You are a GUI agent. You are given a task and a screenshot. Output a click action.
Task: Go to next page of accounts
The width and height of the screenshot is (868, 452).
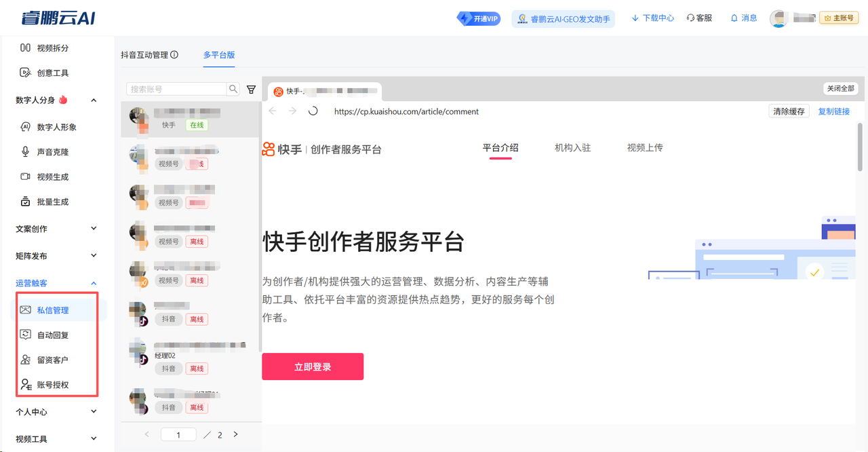[235, 434]
